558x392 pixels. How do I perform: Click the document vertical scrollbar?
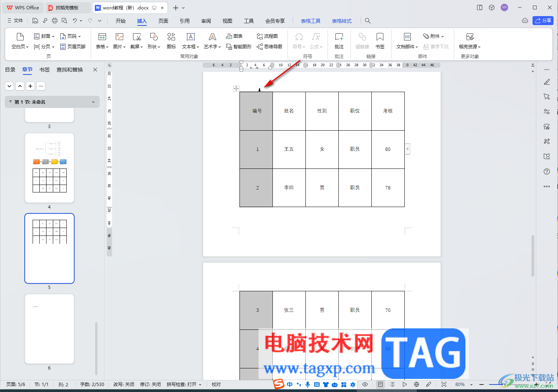[533, 256]
